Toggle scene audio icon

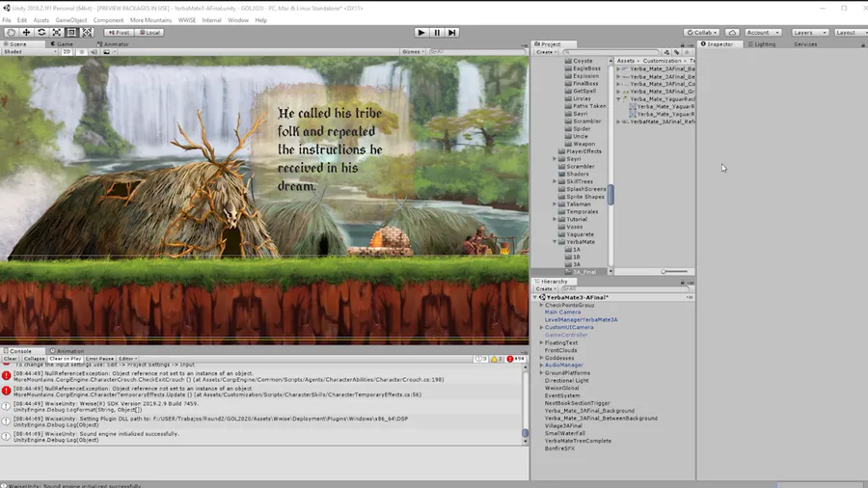pos(94,52)
